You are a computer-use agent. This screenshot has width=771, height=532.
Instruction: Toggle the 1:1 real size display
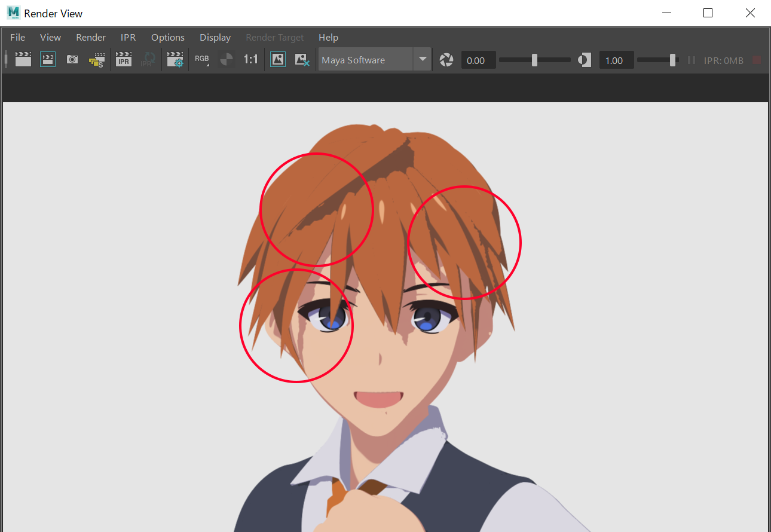pyautogui.click(x=250, y=60)
